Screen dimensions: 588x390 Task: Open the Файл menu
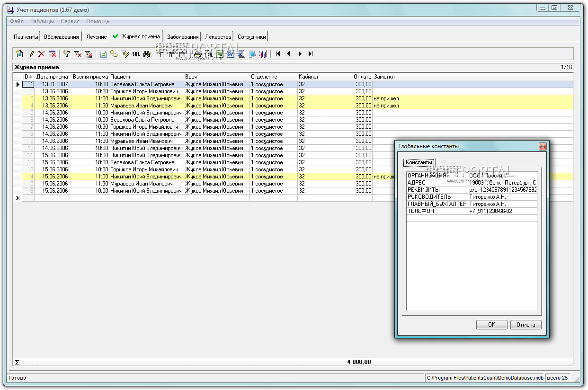pyautogui.click(x=17, y=21)
